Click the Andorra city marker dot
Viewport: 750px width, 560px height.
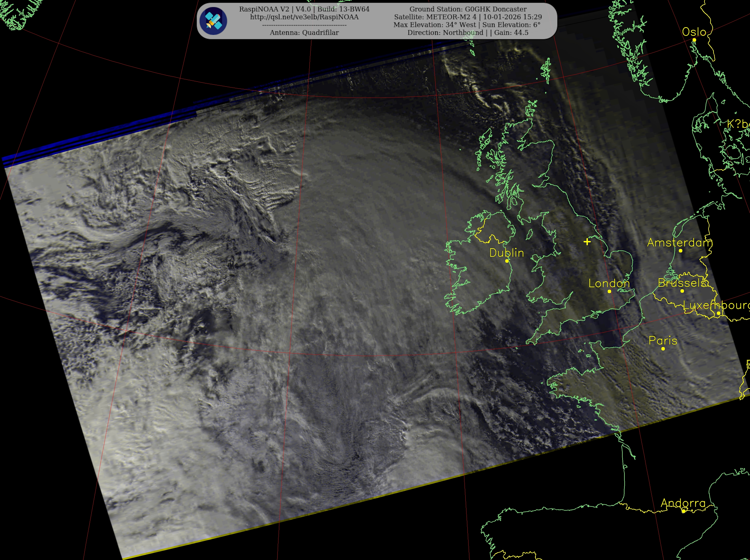684,511
